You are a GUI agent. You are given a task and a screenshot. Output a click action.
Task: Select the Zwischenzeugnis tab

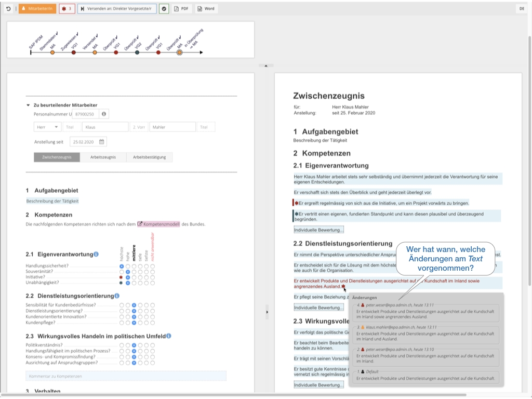pos(57,157)
